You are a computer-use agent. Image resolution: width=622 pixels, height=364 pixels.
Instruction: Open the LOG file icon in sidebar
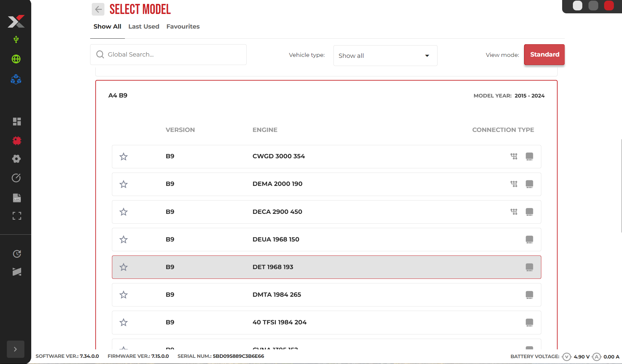[17, 198]
